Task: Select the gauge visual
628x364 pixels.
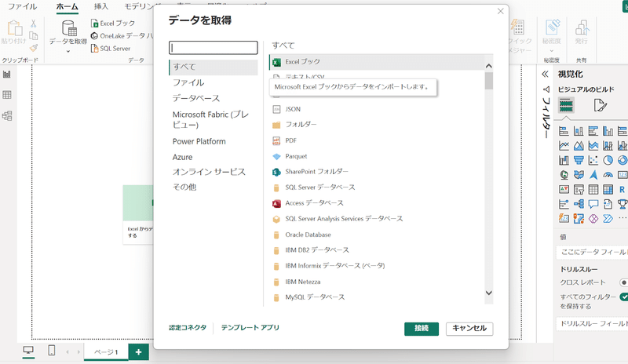Action: coord(608,175)
